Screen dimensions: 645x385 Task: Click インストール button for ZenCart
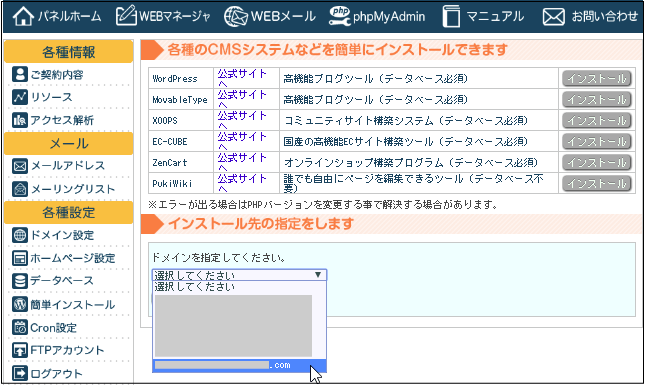597,162
